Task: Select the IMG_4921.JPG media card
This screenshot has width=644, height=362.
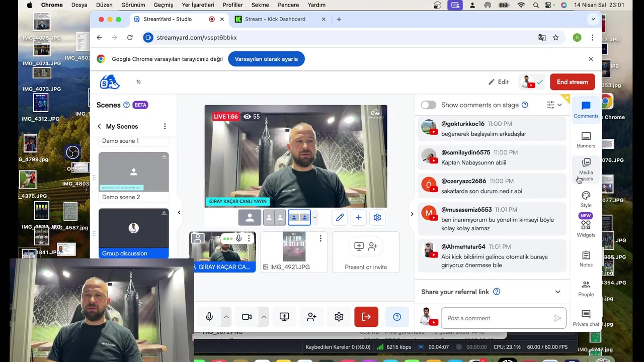Action: 294,252
